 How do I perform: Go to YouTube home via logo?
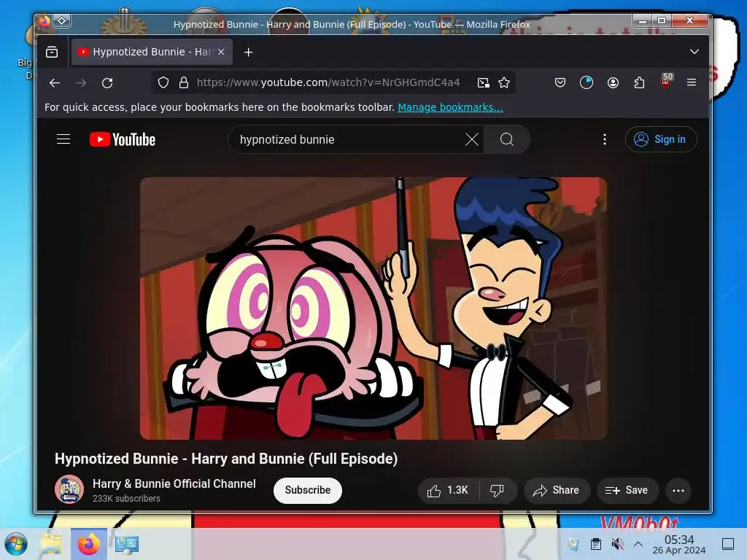(123, 139)
